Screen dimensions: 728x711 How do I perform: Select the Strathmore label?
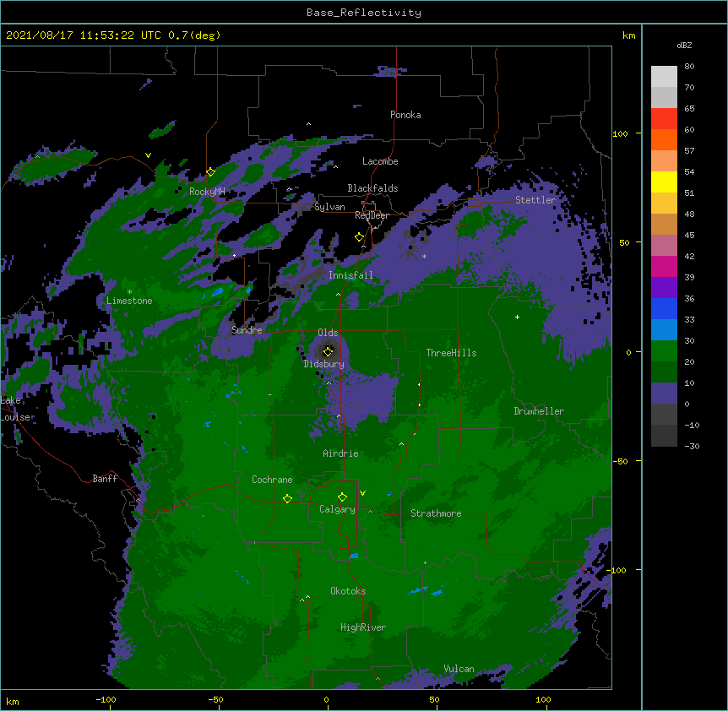click(436, 513)
